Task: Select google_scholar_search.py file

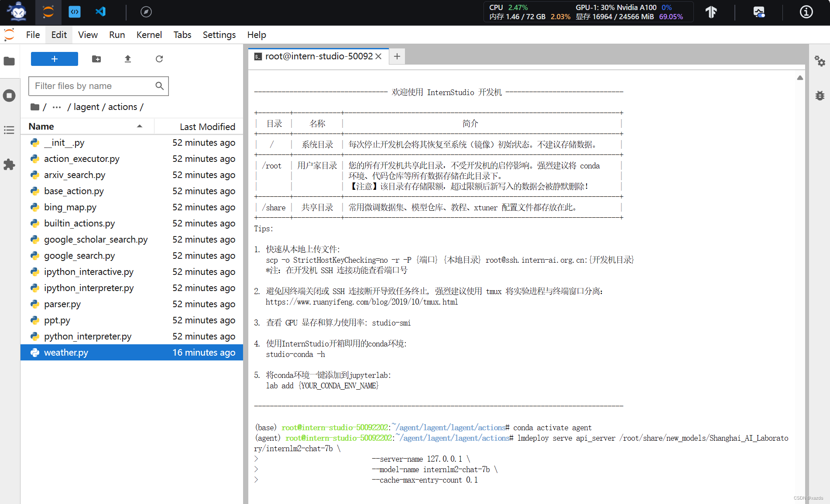Action: (x=132, y=240)
